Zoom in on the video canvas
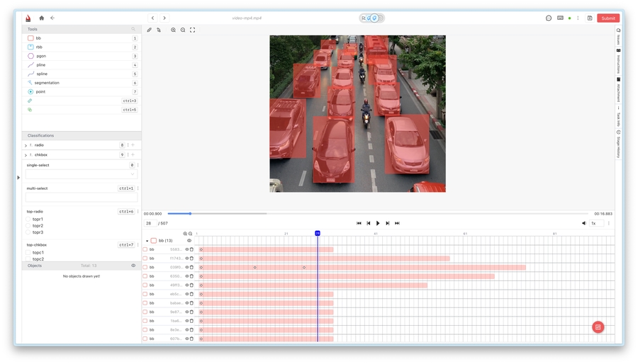This screenshot has height=364, width=638. [x=173, y=30]
